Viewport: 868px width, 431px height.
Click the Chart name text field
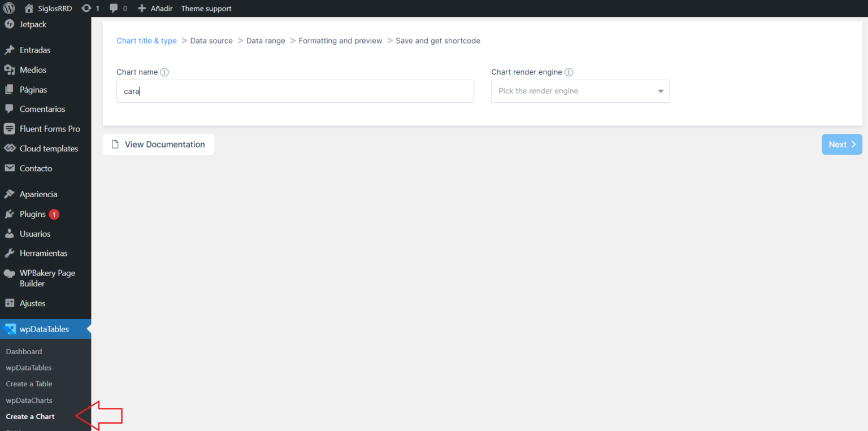click(x=295, y=91)
